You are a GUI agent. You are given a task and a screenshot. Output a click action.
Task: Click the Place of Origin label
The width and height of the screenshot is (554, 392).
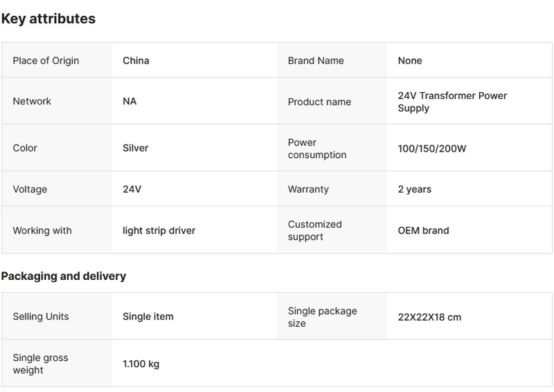46,60
